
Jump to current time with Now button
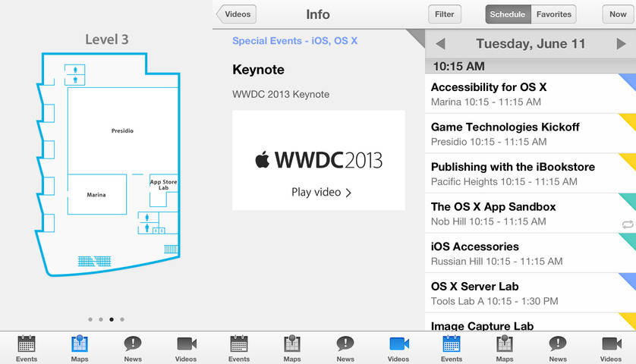pyautogui.click(x=618, y=14)
